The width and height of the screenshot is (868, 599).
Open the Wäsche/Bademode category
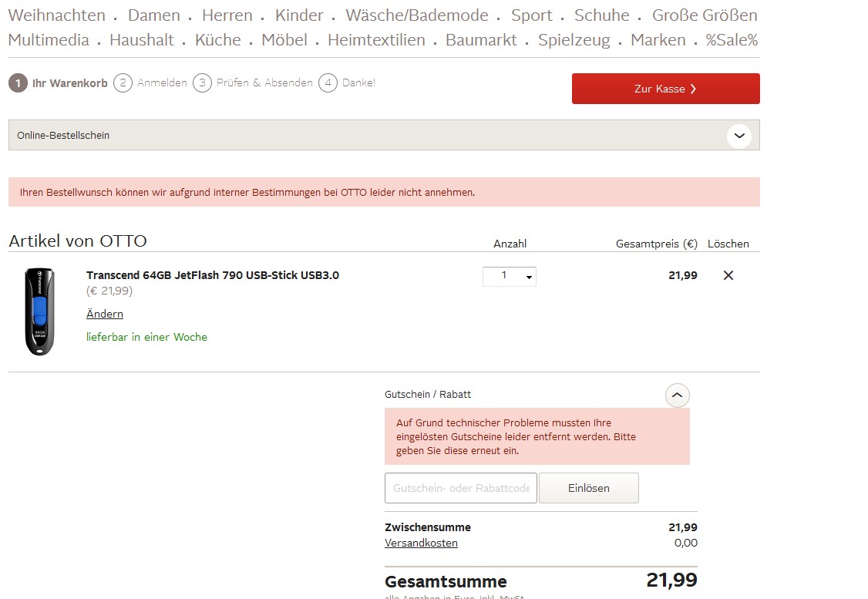click(417, 15)
